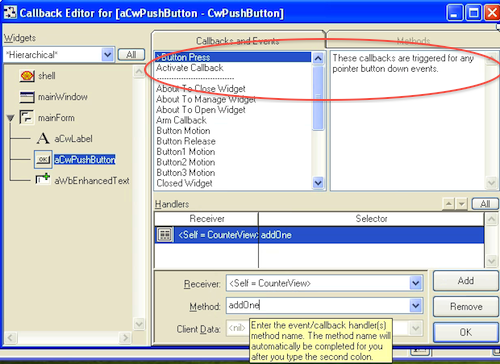Screen dimensions: 500x364
Task: Select aWbEnhancedText in the widget tree
Action: tap(92, 181)
